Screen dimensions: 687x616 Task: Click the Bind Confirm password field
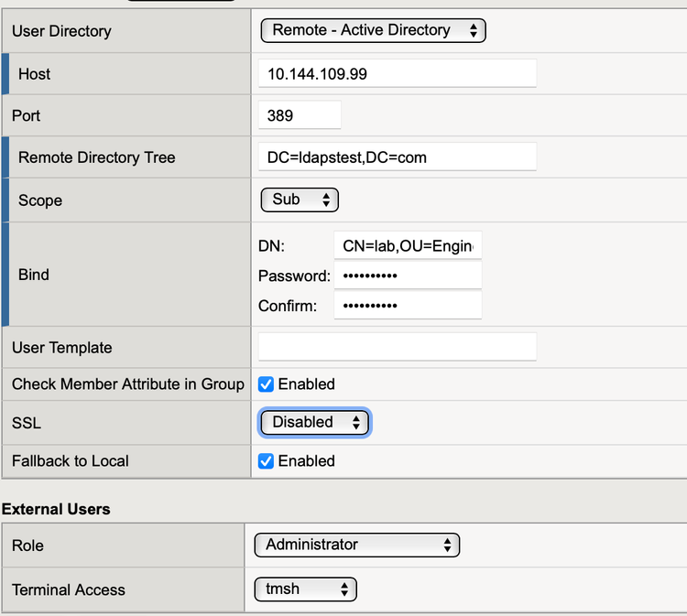pos(408,306)
